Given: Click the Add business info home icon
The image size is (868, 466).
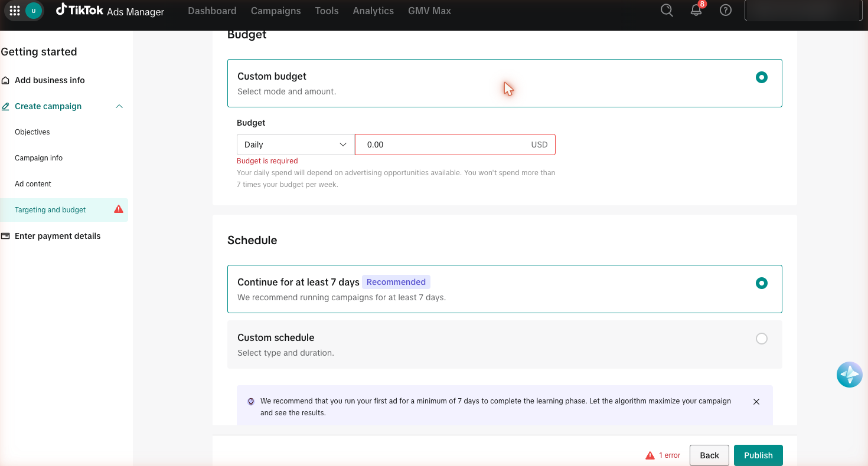Looking at the screenshot, I should 5,80.
